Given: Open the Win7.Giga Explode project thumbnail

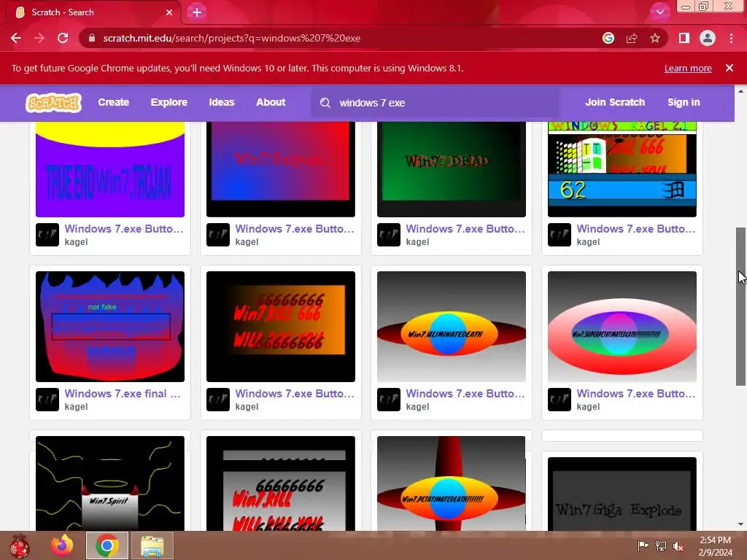Looking at the screenshot, I should (622, 494).
